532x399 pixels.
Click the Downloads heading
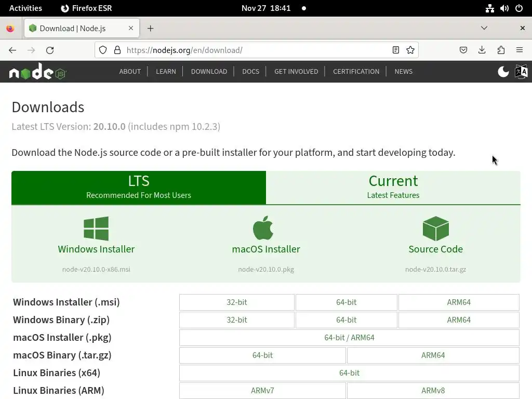tap(48, 107)
